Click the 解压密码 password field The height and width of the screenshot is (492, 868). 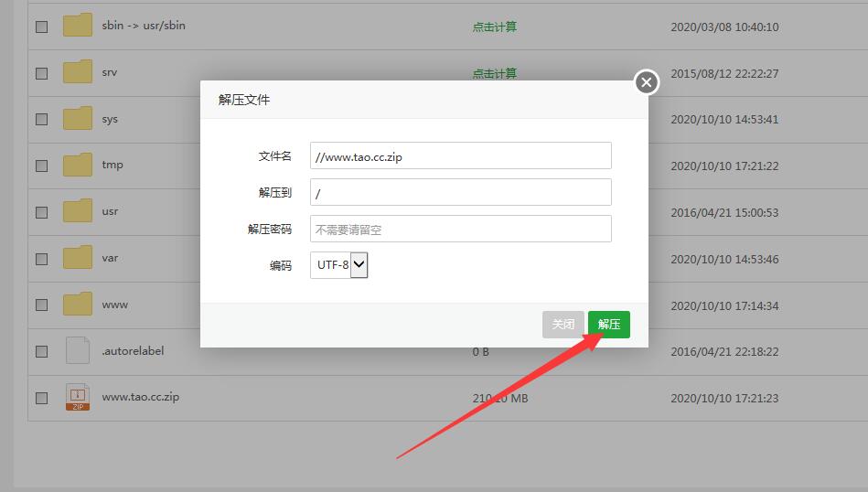pos(460,229)
